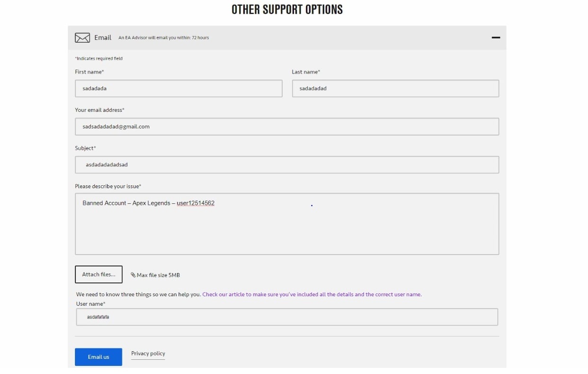588x374 pixels.
Task: Focus the Last name input box
Action: [395, 89]
